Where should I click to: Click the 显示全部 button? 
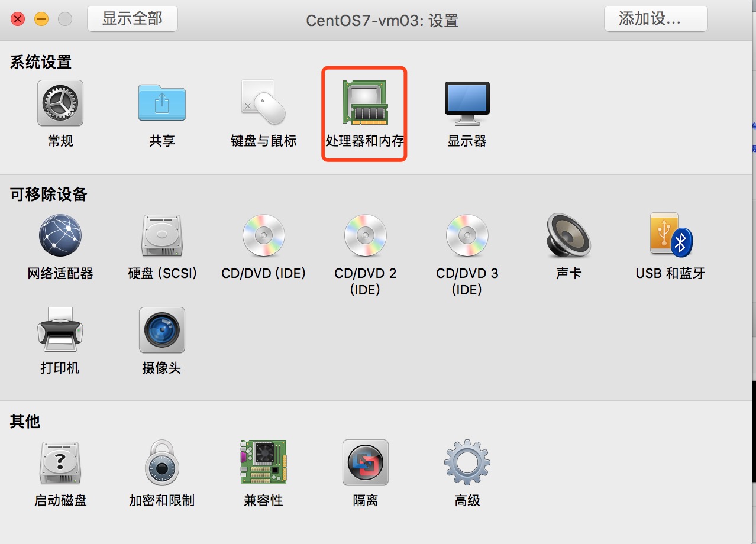pyautogui.click(x=132, y=18)
